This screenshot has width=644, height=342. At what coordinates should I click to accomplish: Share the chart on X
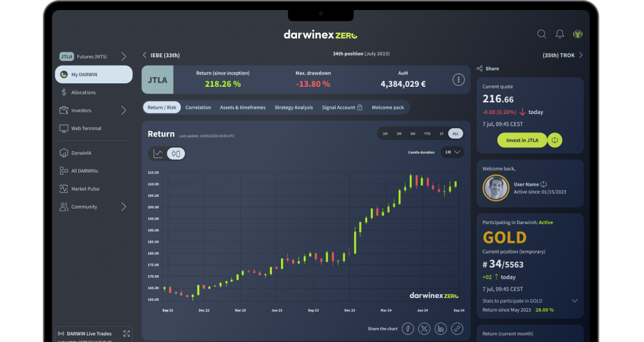[424, 329]
